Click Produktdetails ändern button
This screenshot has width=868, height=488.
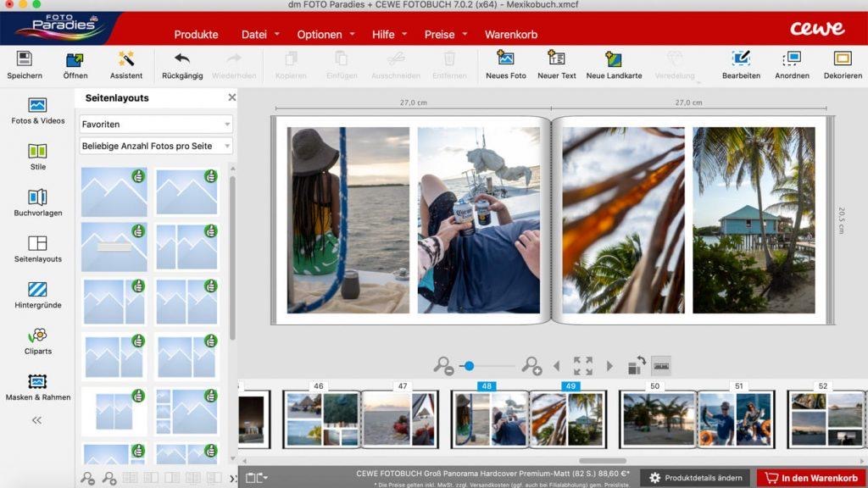(x=695, y=478)
